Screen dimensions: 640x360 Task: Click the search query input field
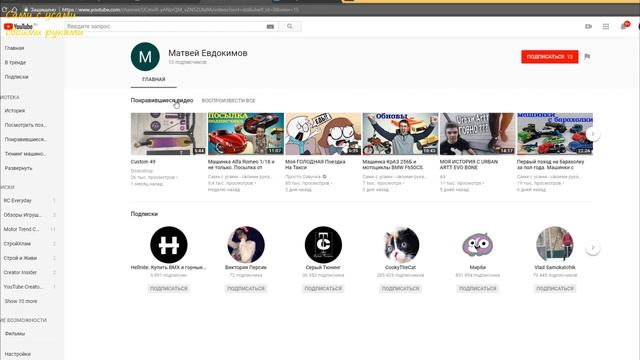[x=165, y=27]
